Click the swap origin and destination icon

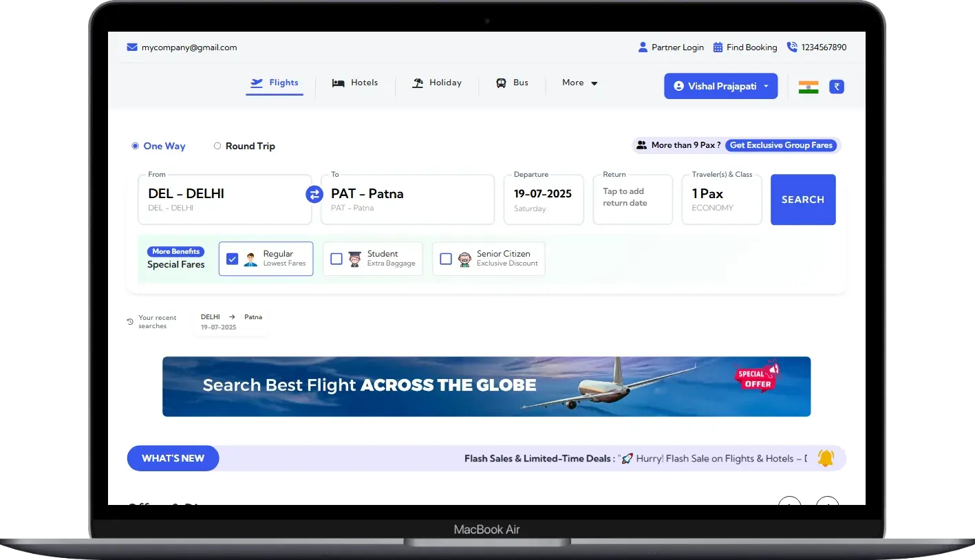click(x=314, y=195)
